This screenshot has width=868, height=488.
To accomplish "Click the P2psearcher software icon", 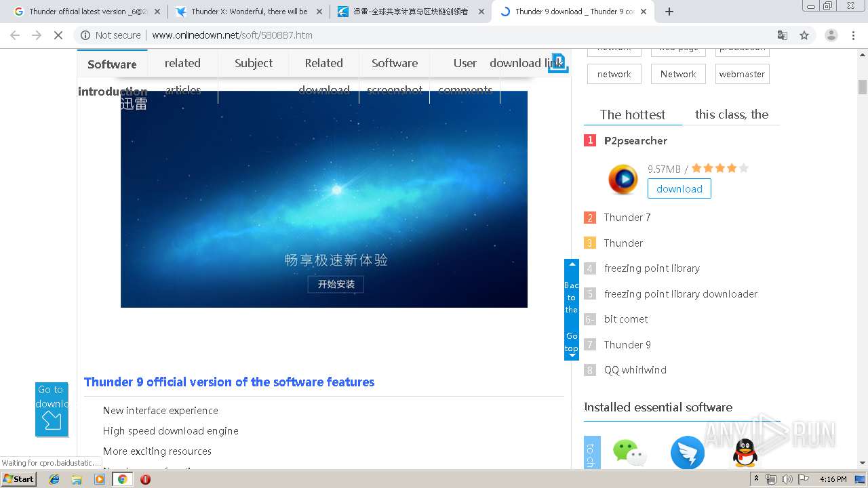I will 623,180.
